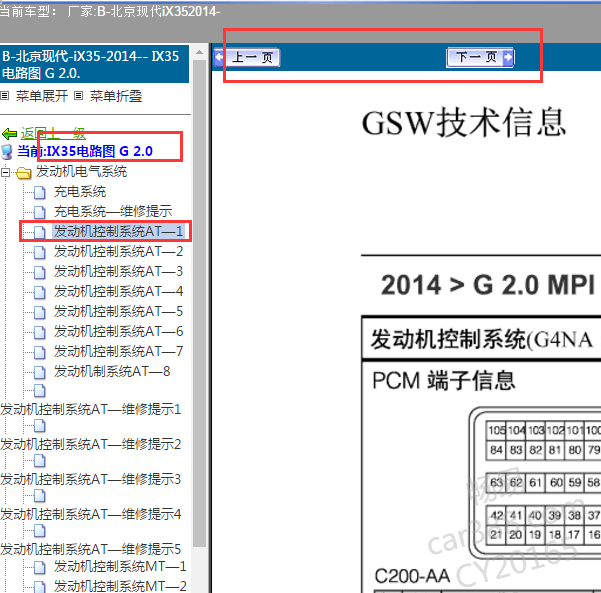The height and width of the screenshot is (593, 601).
Task: Collapse the 发动机电气系统 folder node
Action: [x=5, y=172]
